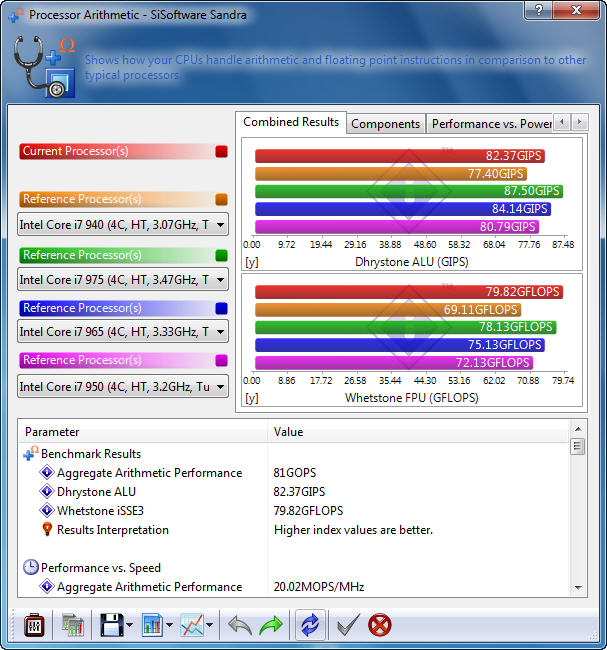Select the Results Interpretation row
Screen dimensions: 607x650
(294, 530)
